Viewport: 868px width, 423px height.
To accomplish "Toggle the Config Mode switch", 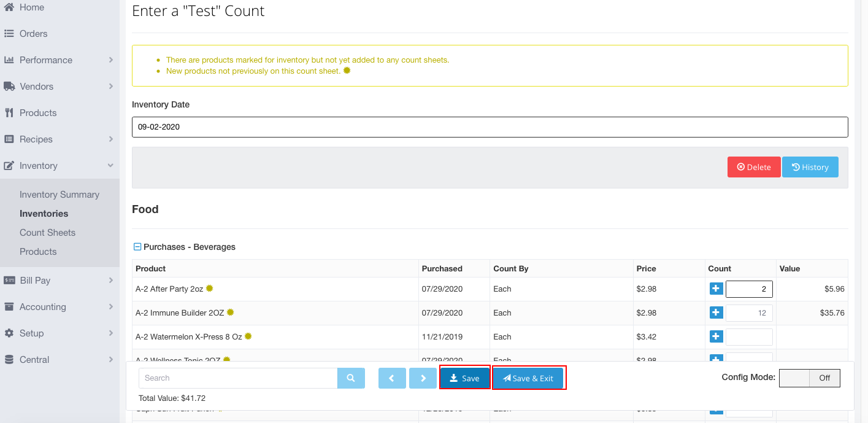I will point(809,378).
